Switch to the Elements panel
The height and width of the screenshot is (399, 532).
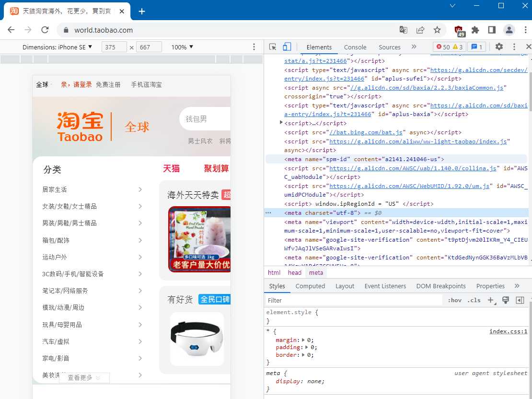coord(319,47)
